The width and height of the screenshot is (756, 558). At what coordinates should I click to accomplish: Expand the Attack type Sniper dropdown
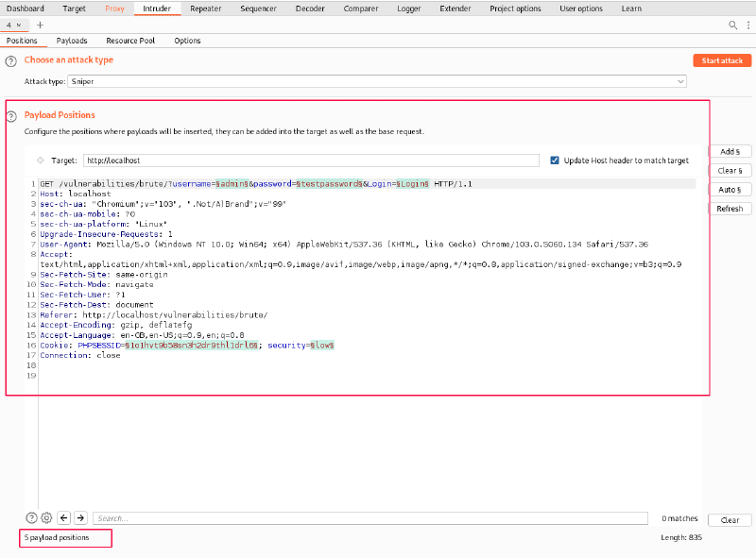coord(680,82)
